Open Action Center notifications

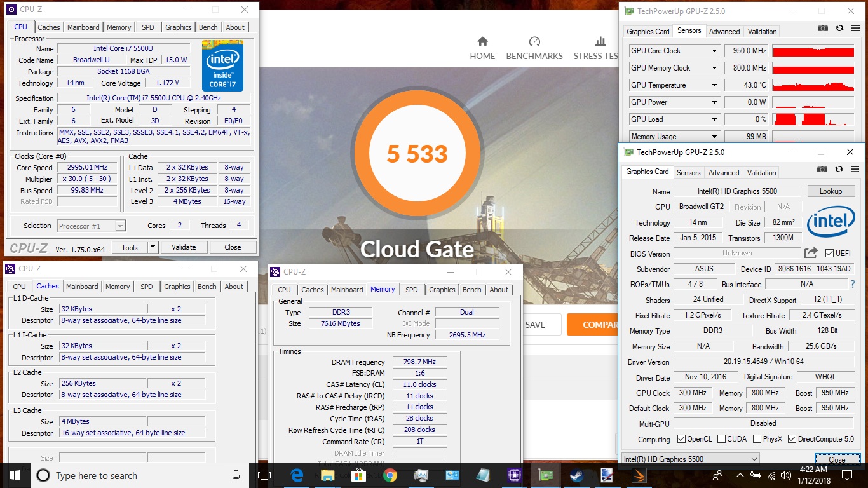[x=847, y=475]
